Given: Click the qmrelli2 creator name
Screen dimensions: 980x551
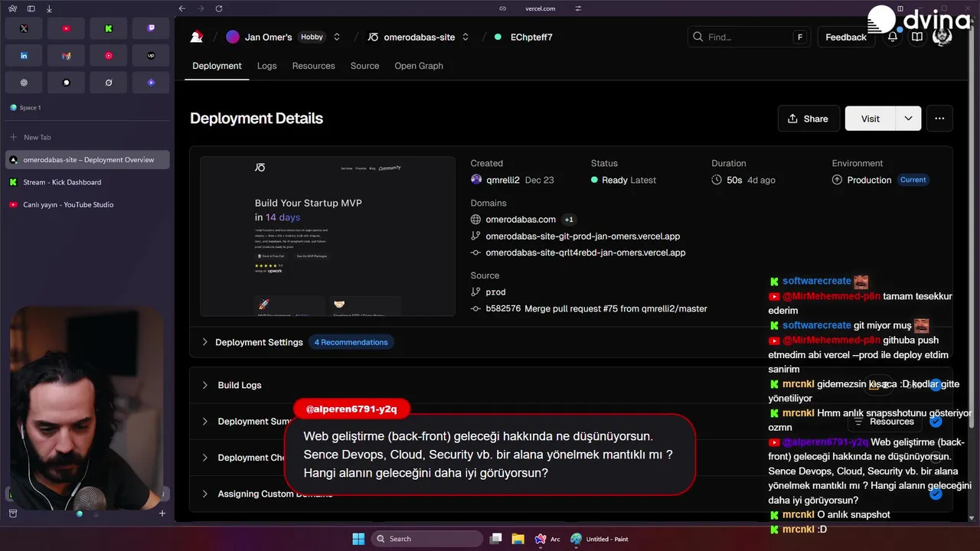Looking at the screenshot, I should point(503,180).
